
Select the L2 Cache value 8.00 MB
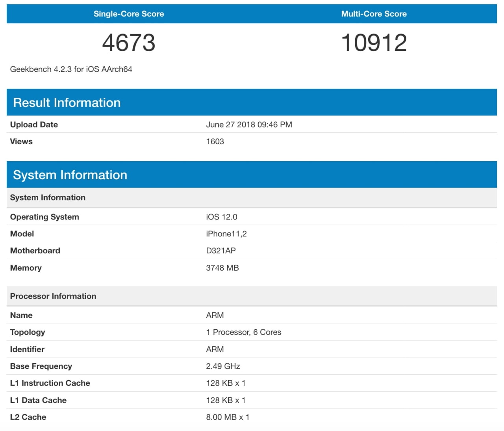tap(228, 417)
